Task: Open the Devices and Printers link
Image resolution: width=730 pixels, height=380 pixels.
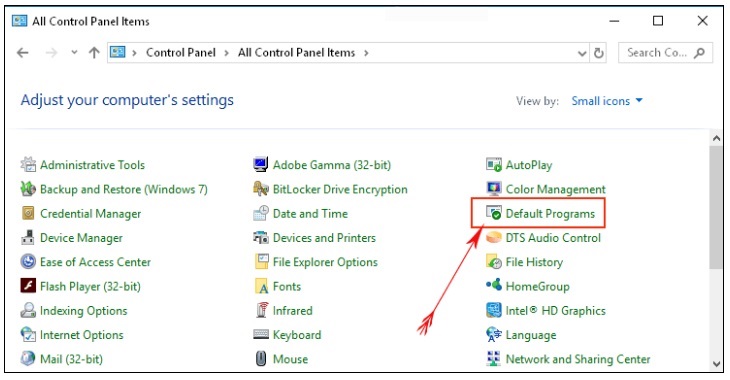Action: coord(324,238)
